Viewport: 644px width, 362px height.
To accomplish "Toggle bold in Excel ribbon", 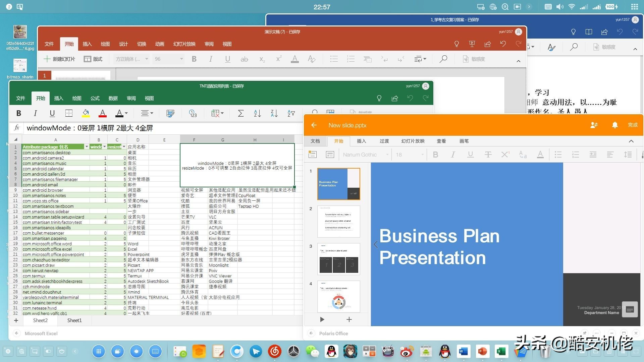I will pos(19,113).
